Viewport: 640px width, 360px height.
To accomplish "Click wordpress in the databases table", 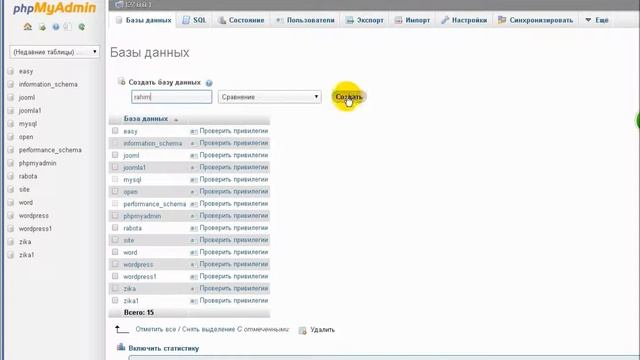I will coord(138,264).
